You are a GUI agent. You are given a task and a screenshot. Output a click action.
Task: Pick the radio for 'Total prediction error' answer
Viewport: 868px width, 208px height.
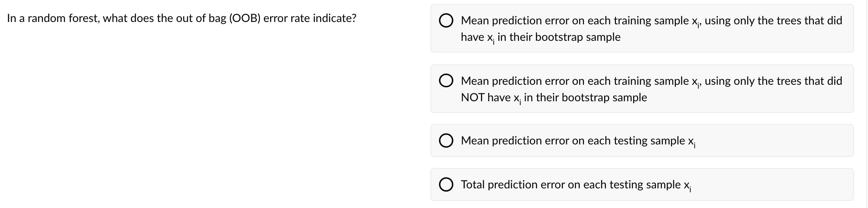tap(446, 184)
